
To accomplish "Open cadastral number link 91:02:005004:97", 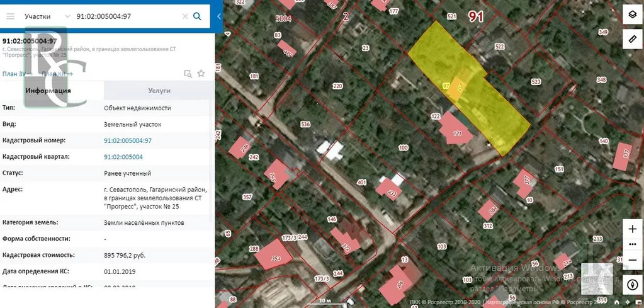I will click(x=128, y=140).
